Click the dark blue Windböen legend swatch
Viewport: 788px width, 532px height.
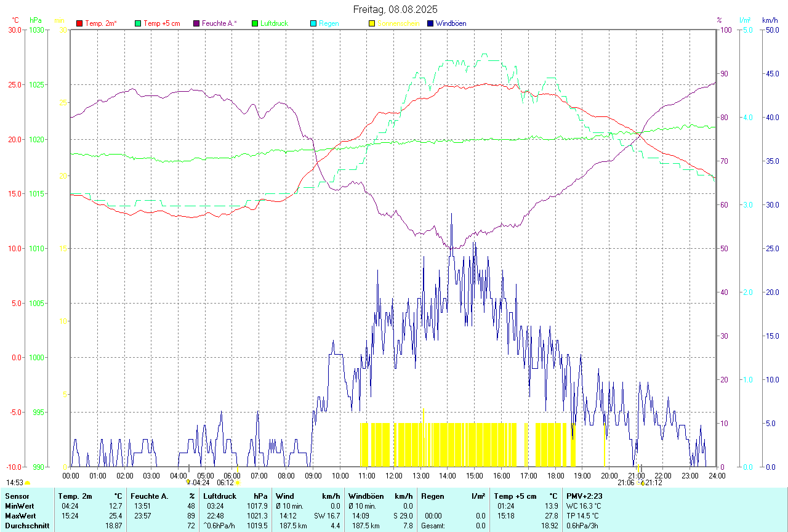click(x=430, y=23)
